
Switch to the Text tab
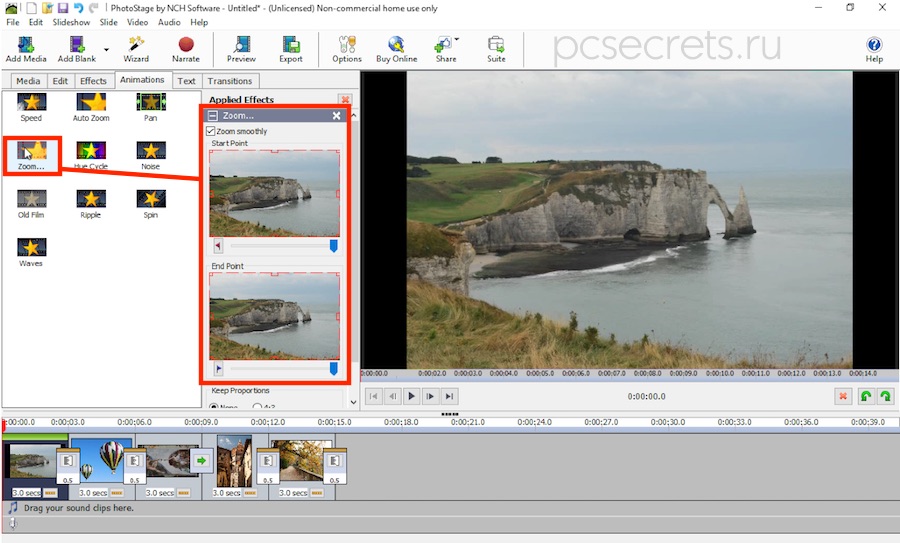pyautogui.click(x=186, y=81)
